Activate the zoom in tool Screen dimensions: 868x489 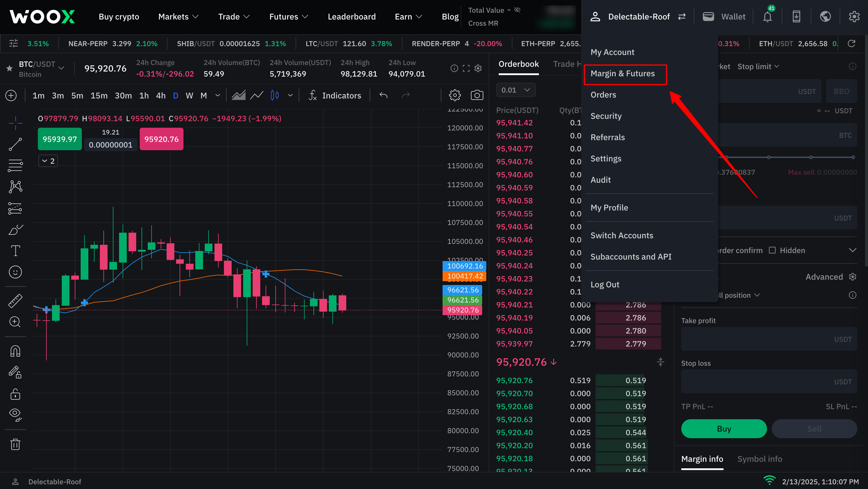15,322
